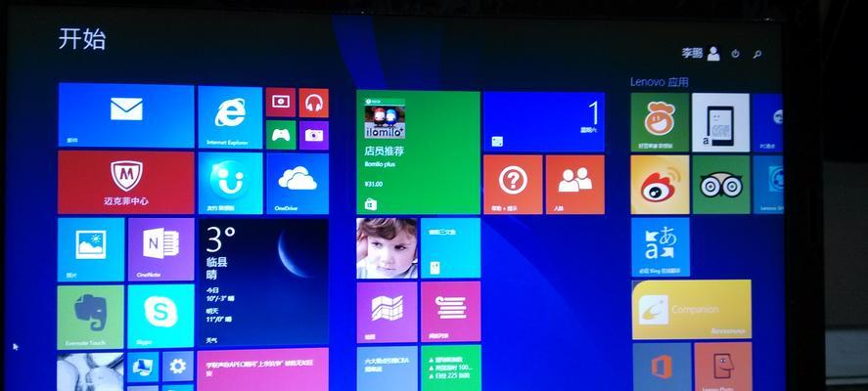Image resolution: width=868 pixels, height=391 pixels.
Task: Open the Bing Translator tile
Action: [x=661, y=247]
